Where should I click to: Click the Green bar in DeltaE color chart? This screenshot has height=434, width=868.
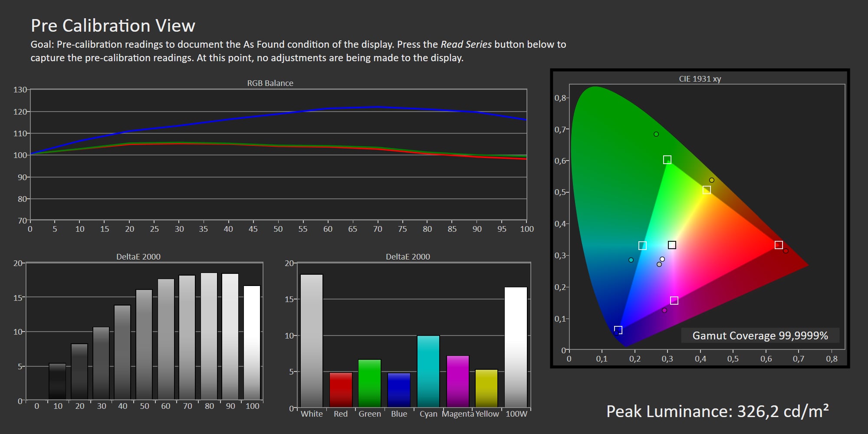tap(369, 383)
